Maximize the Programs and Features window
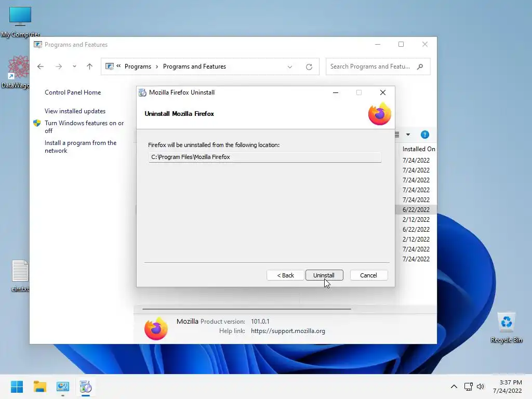Image resolution: width=532 pixels, height=399 pixels. pyautogui.click(x=401, y=45)
